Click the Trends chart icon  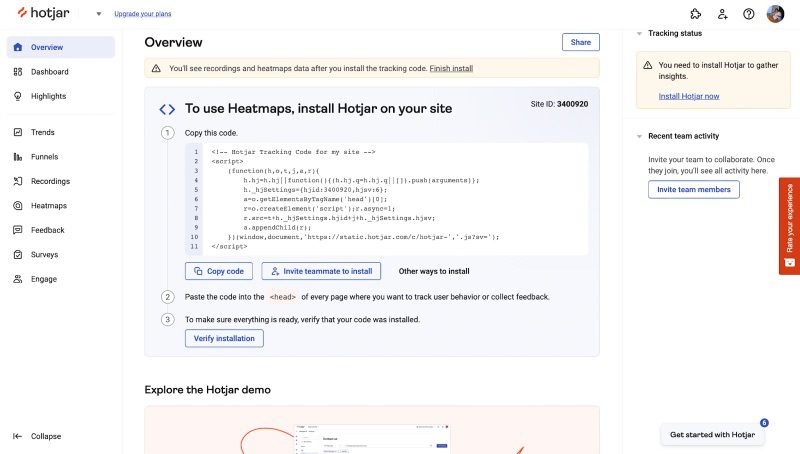(x=18, y=132)
